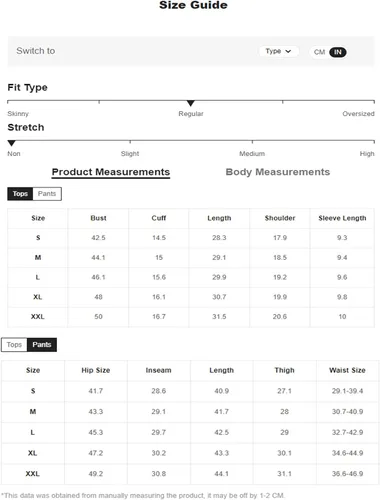The width and height of the screenshot is (380, 500).
Task: Click Pants in the lower table selector
Action: (42, 345)
